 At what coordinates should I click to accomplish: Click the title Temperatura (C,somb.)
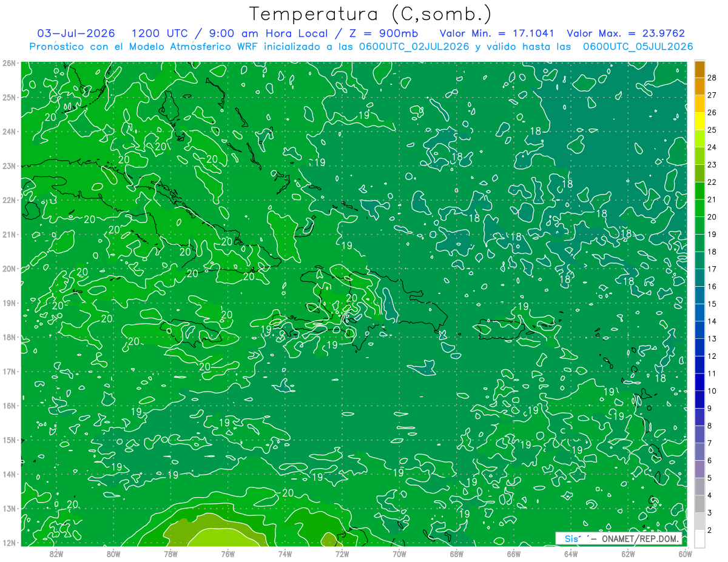point(371,15)
